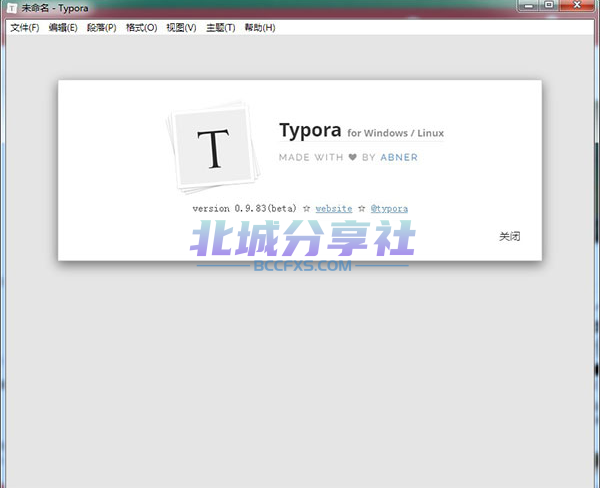Click the Typora title bar icon
This screenshot has width=607, height=488.
12,8
